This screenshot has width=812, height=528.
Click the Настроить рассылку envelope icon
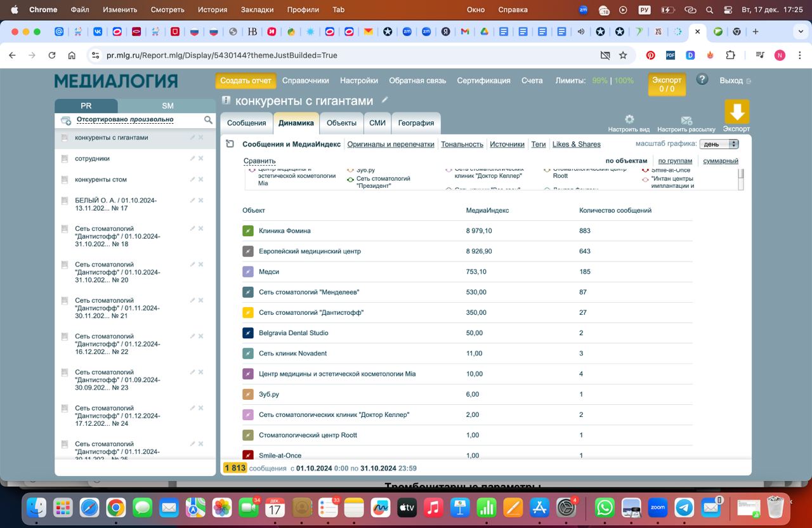pos(686,120)
